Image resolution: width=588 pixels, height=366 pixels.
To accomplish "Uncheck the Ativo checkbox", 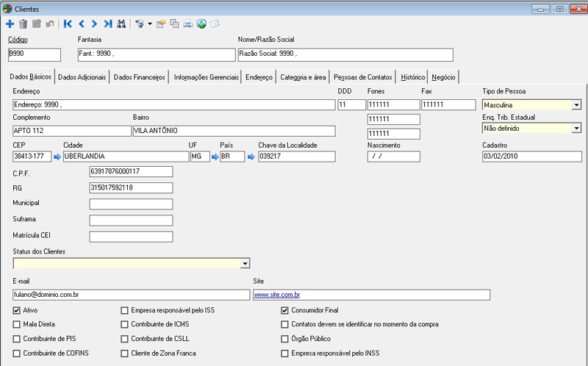I will coord(17,310).
